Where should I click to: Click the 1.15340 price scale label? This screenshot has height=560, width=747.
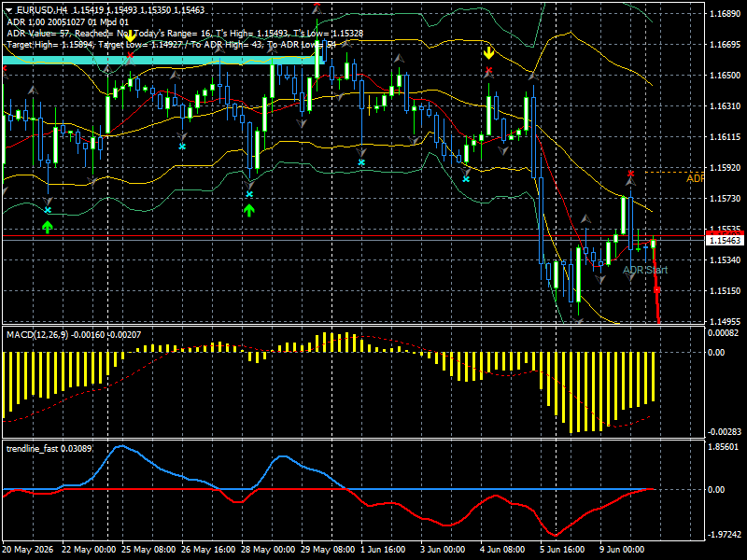pos(726,260)
